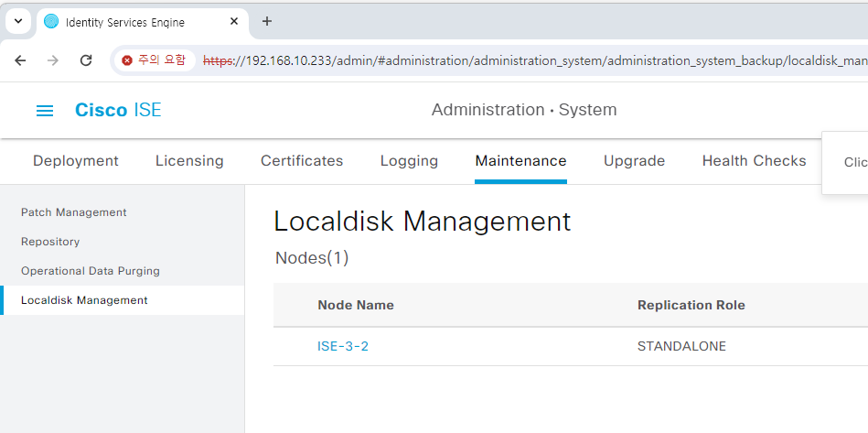
Task: Open a new browser tab
Action: [x=267, y=22]
